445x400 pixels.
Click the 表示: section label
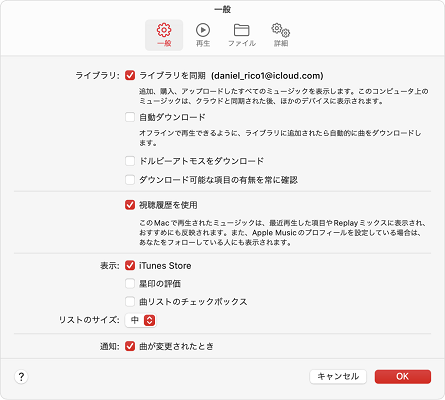[110, 266]
